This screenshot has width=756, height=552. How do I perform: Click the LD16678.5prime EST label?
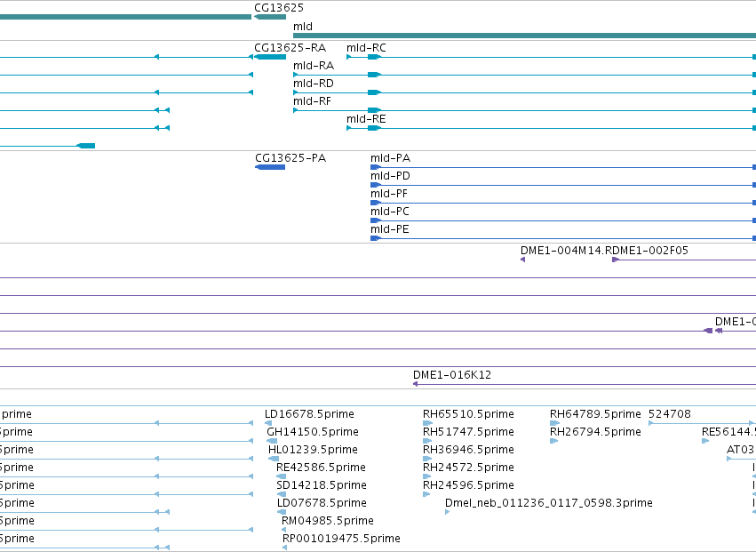coord(309,414)
